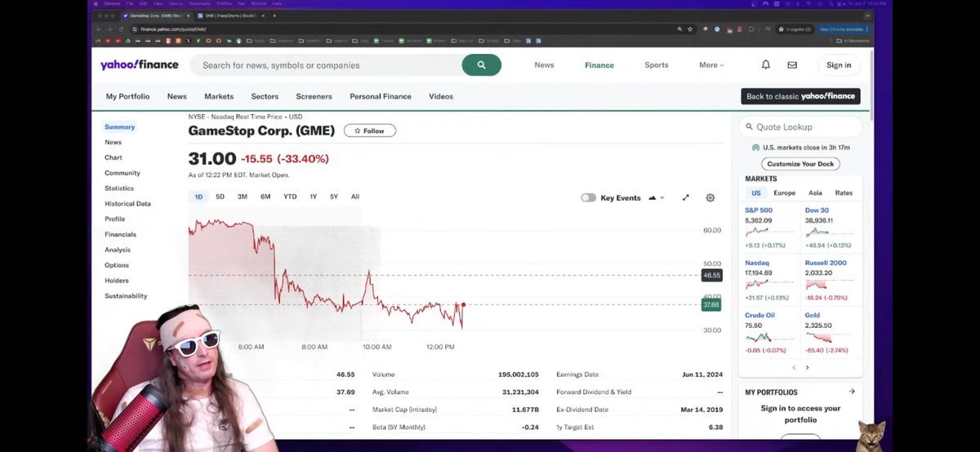The height and width of the screenshot is (452, 980).
Task: Click the browser back arrow
Action: pos(99,29)
